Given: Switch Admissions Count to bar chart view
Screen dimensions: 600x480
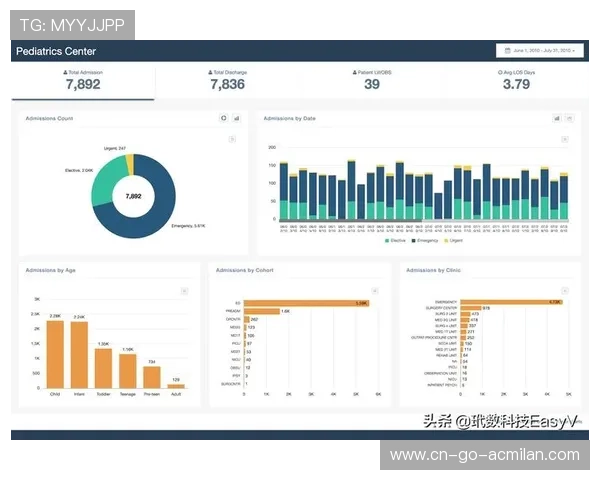Looking at the screenshot, I should point(237,118).
